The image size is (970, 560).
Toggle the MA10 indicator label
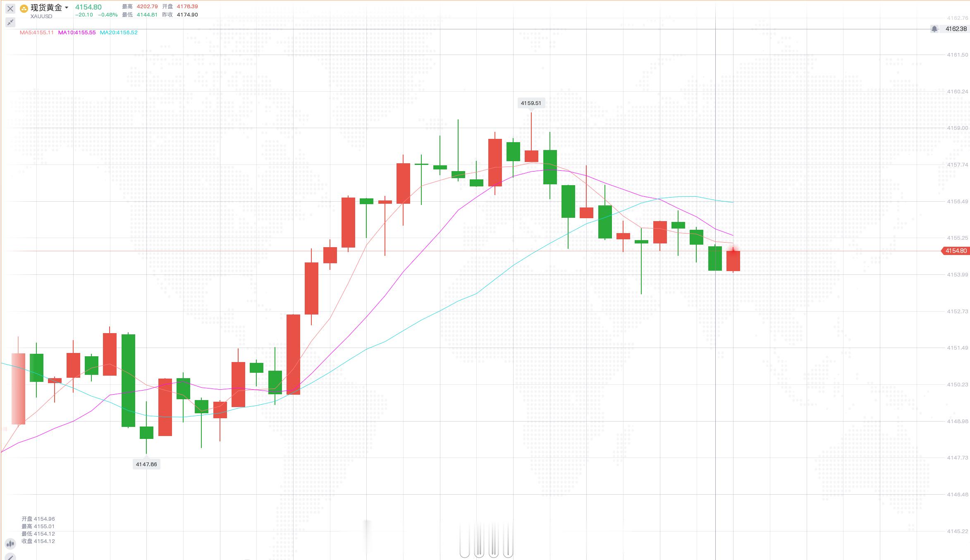click(x=77, y=32)
